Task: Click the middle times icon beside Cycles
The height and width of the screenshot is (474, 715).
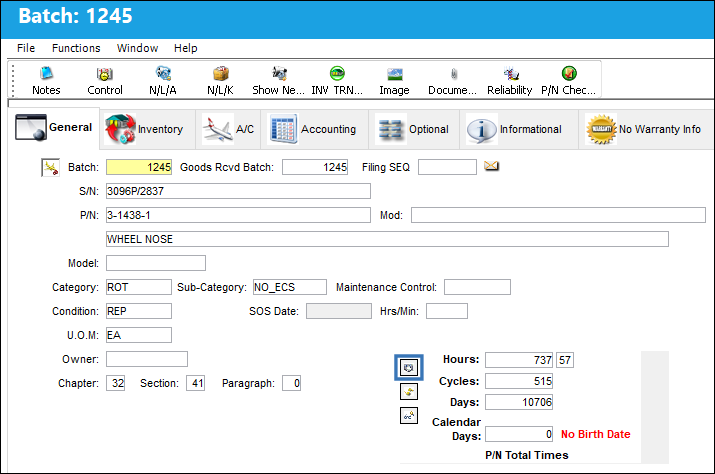Action: click(409, 391)
